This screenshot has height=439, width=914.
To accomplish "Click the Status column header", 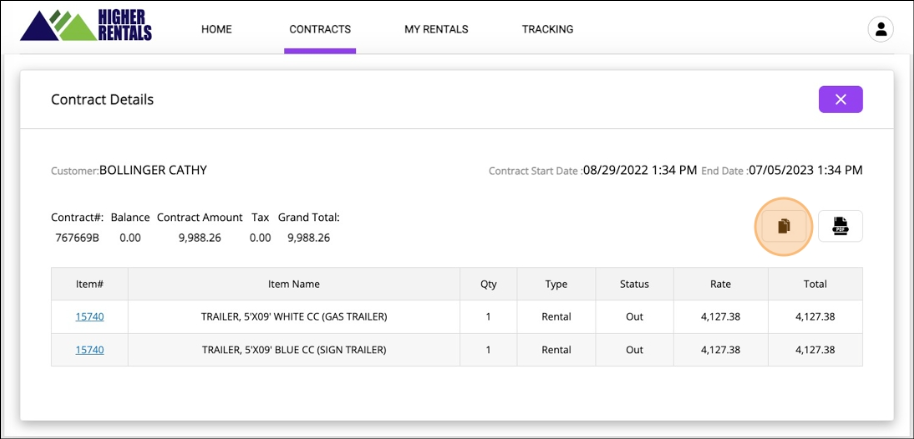I will click(634, 284).
